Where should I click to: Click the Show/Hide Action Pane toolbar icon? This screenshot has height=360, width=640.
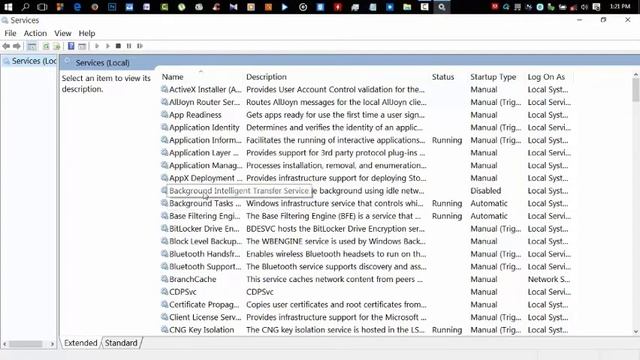click(82, 46)
